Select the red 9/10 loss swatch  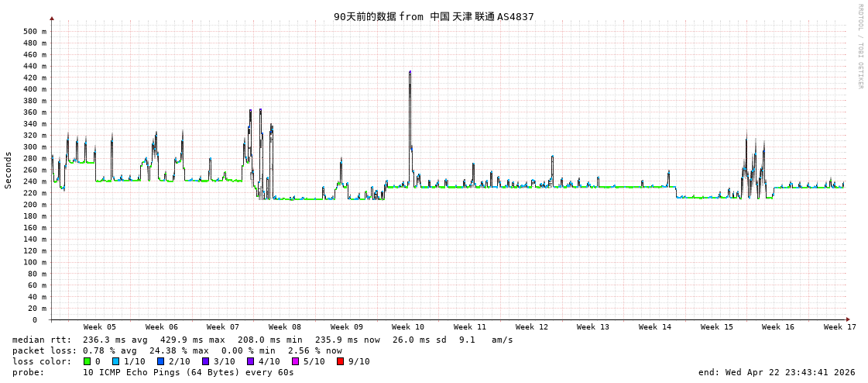(340, 361)
